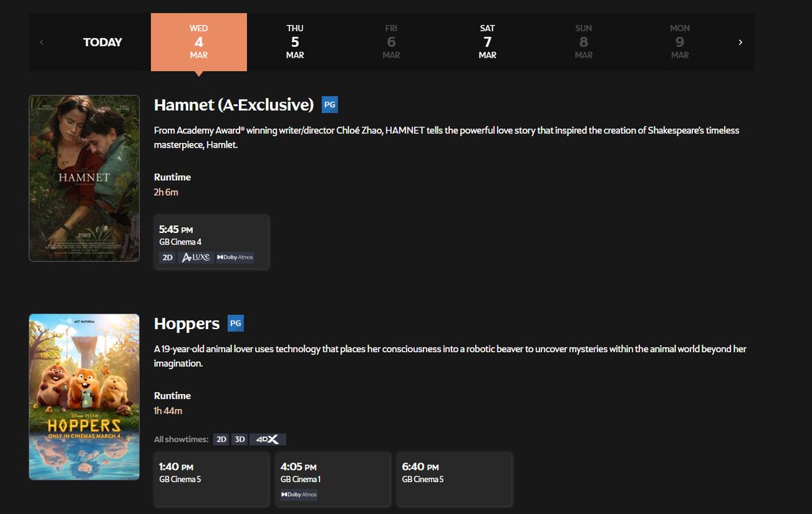812x514 pixels.
Task: Filter Hoppers showtimes by 4DX
Action: pyautogui.click(x=268, y=440)
